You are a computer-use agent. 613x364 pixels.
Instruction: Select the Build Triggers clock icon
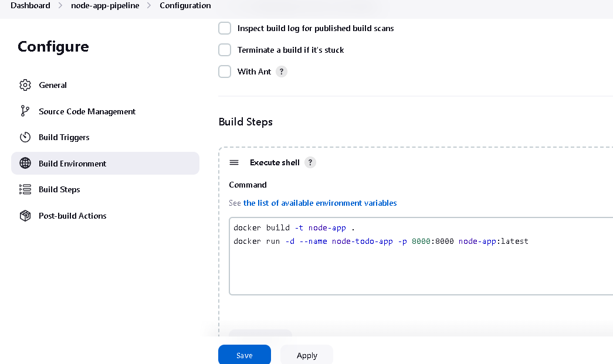25,137
